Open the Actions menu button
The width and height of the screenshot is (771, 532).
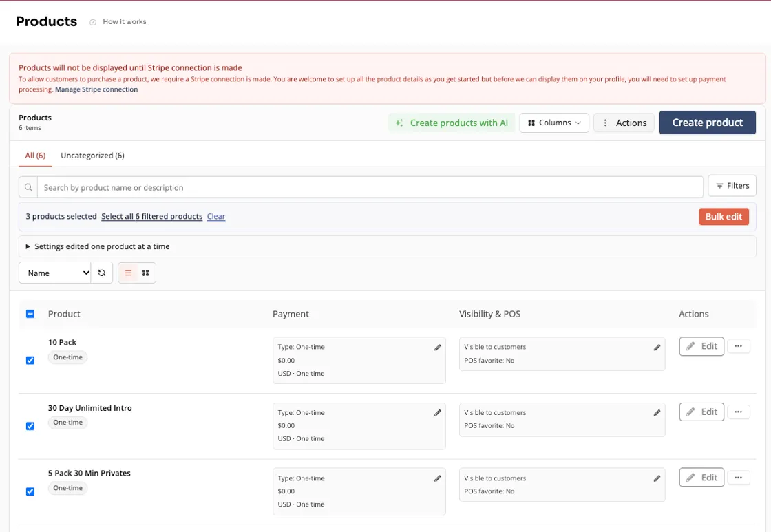(624, 123)
